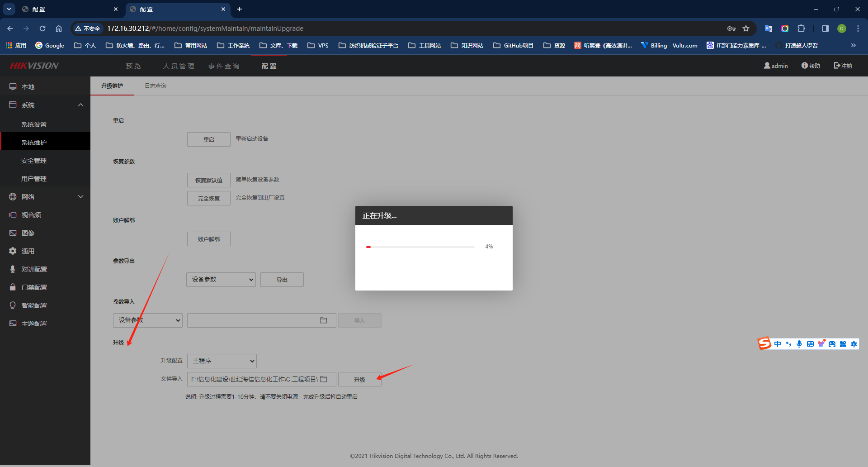Open the 参数导入 设备参数 dropdown
This screenshot has height=467, width=868.
(148, 320)
